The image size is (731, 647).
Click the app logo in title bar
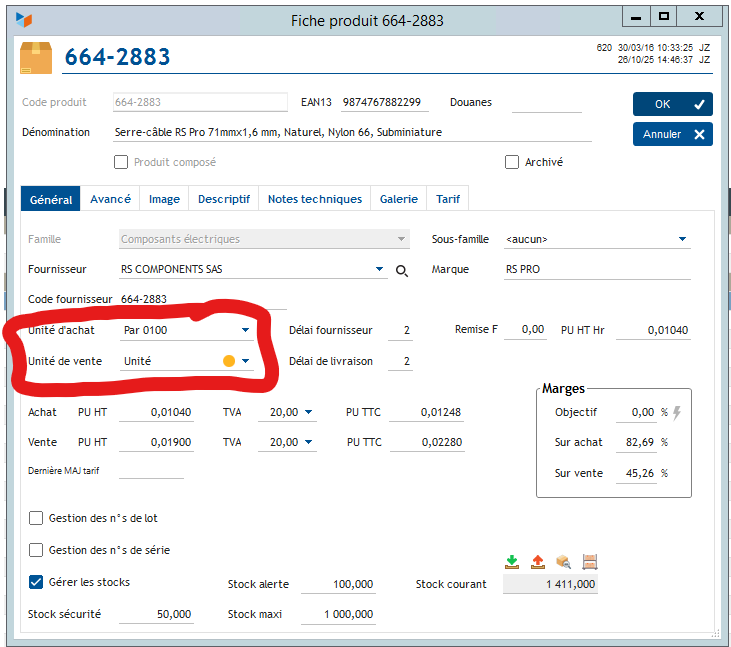24,19
